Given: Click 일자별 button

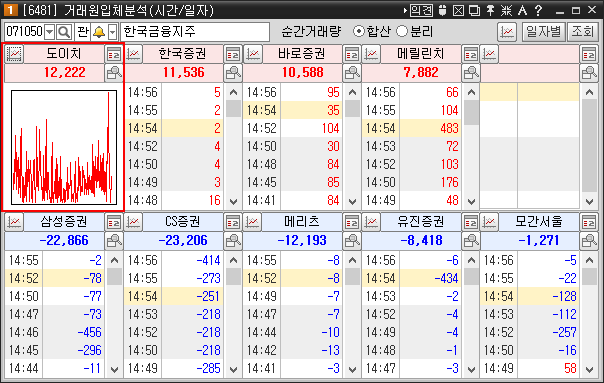Looking at the screenshot, I should [x=543, y=32].
